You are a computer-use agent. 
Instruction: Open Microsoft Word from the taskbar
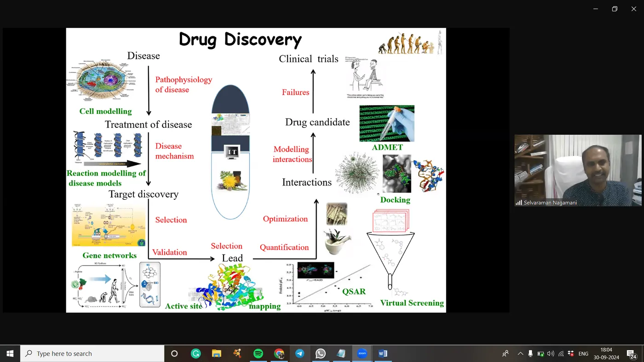(x=383, y=353)
